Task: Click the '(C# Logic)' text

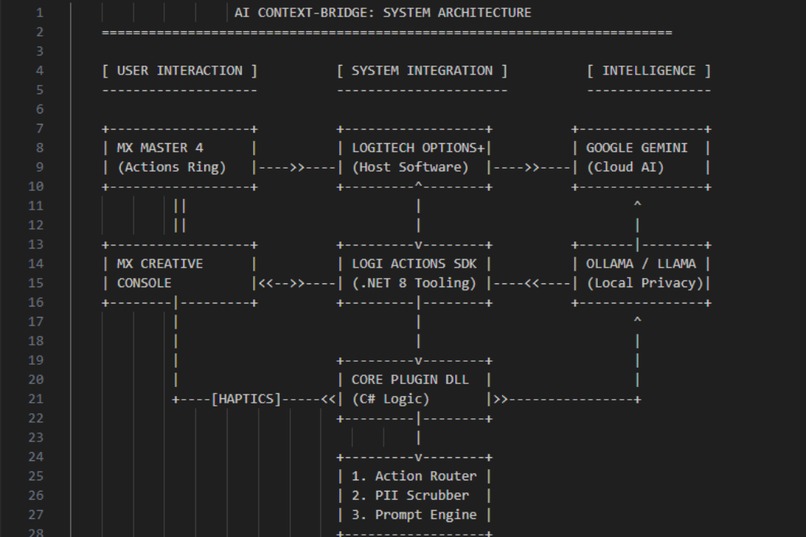Action: tap(391, 399)
